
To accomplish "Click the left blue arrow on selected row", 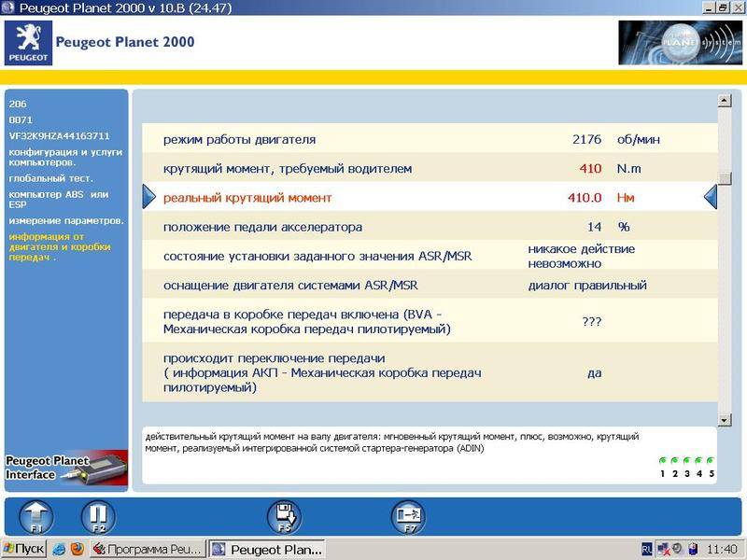I will tap(149, 197).
